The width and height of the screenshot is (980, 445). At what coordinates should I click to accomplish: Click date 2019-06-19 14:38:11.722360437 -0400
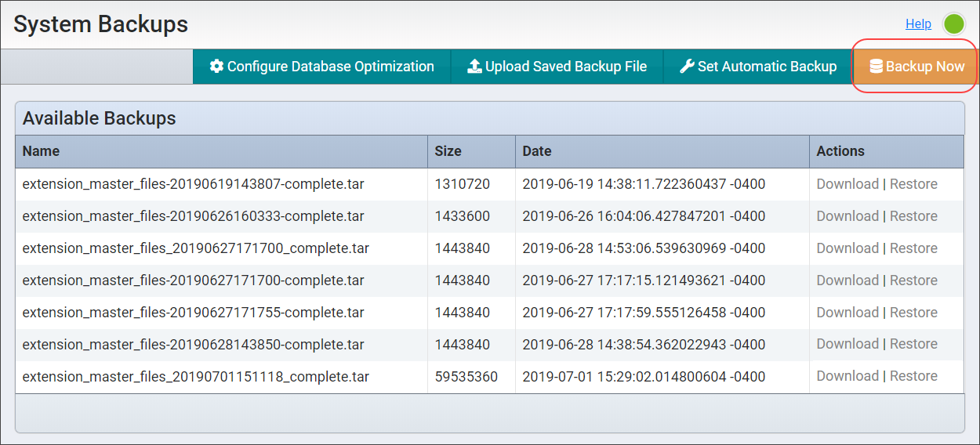[x=644, y=184]
